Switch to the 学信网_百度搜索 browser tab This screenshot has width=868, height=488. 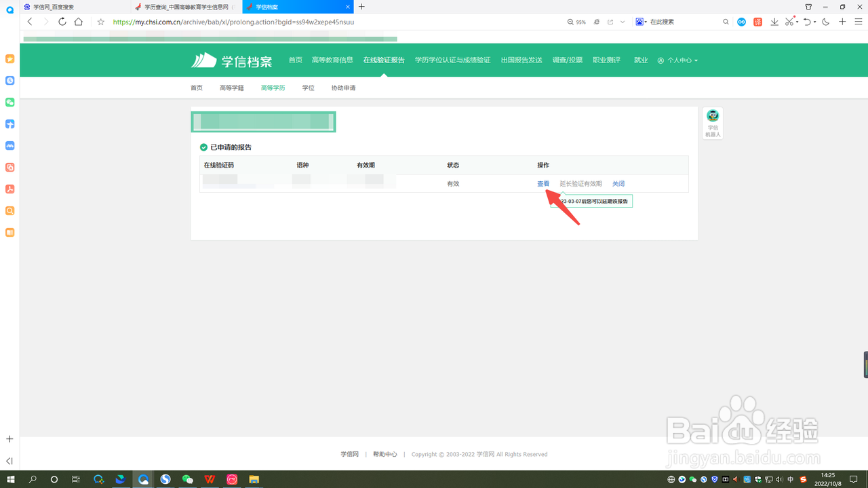[54, 7]
